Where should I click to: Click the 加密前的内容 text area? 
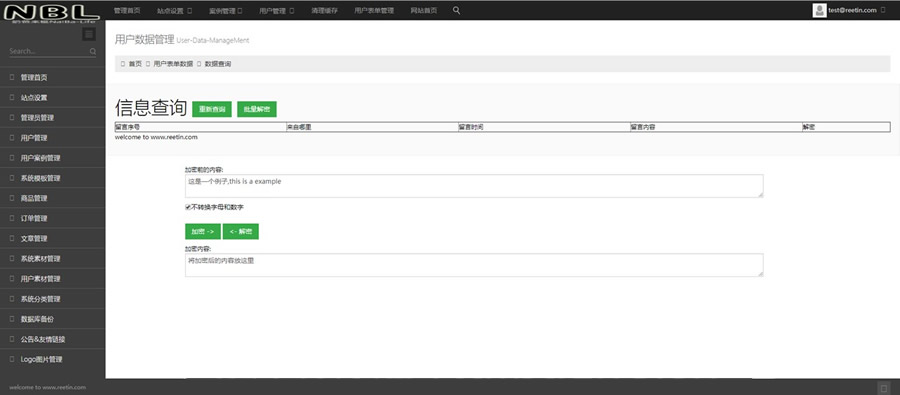coord(474,186)
